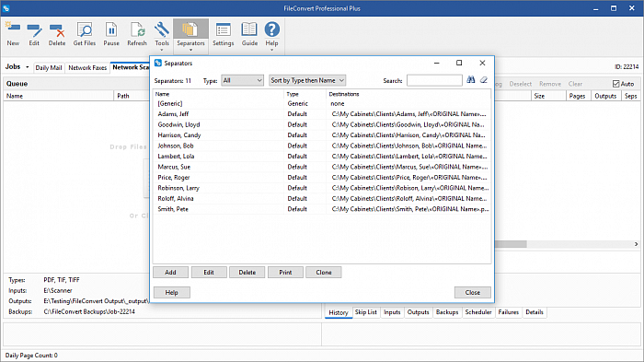Select the Marcus, Sue separator row
This screenshot has height=362, width=644.
322,167
